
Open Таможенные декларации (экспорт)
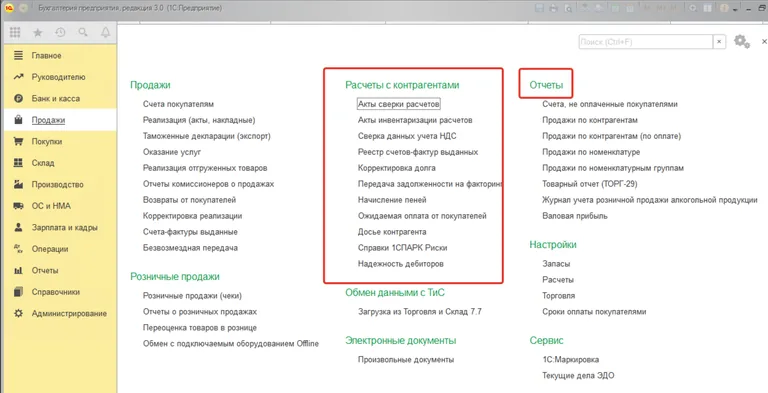(x=207, y=136)
